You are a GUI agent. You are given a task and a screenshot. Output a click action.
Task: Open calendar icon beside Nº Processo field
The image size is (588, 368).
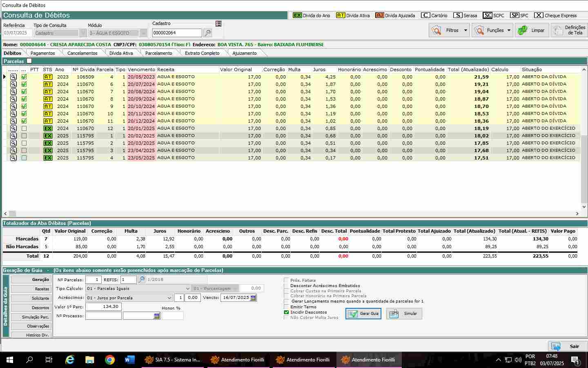(x=157, y=316)
